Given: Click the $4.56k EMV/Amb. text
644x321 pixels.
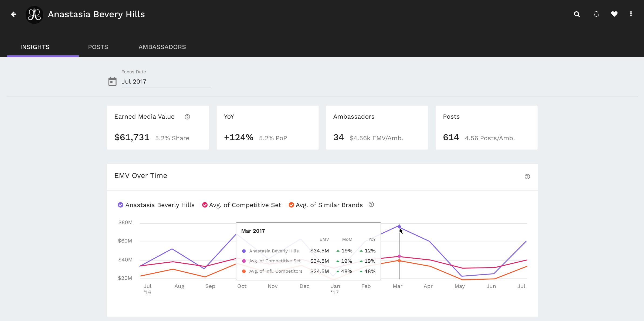Looking at the screenshot, I should coord(377,138).
